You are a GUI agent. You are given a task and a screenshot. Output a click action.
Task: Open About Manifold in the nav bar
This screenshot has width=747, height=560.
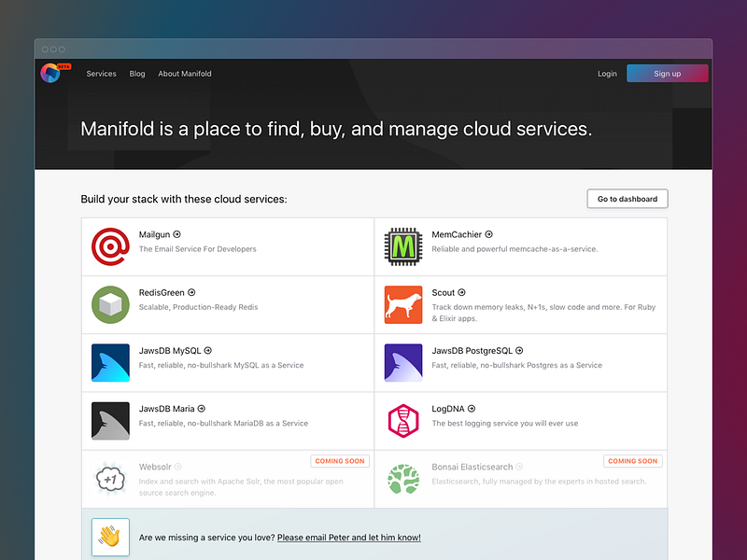coord(185,74)
